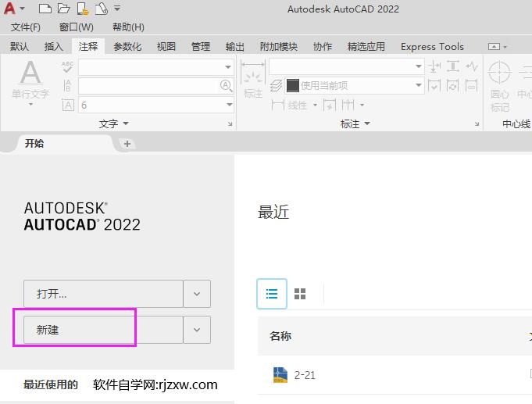Click the text height boxed A icon
Viewport: 532px width, 404px height.
68,105
